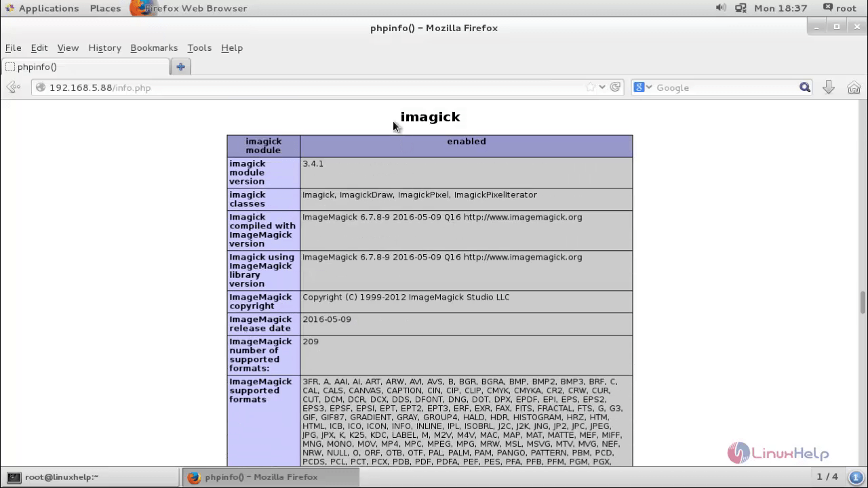Click the bookmark star icon in URL bar
868x488 pixels.
pos(590,87)
